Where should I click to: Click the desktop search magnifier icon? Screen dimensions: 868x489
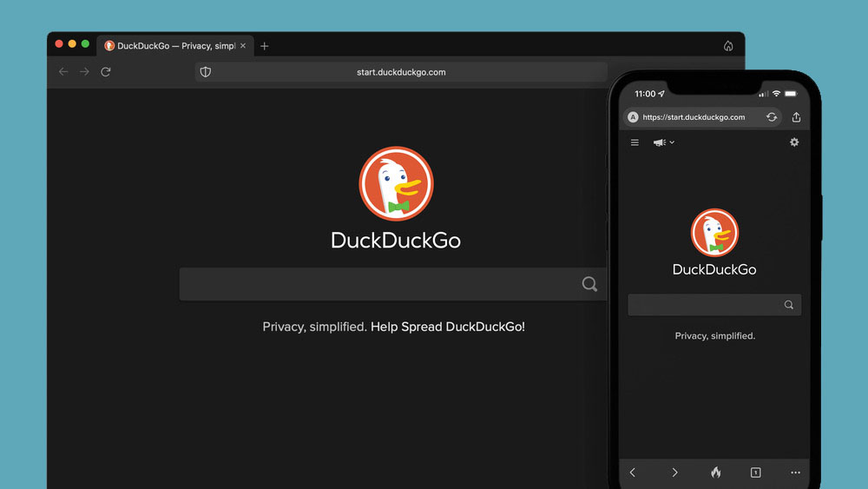tap(589, 284)
